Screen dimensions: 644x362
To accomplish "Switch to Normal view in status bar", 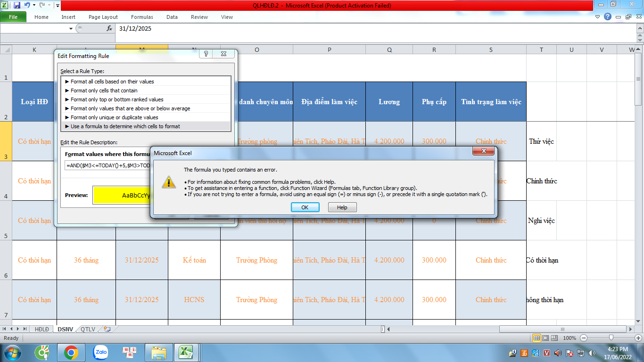I will pos(537,338).
